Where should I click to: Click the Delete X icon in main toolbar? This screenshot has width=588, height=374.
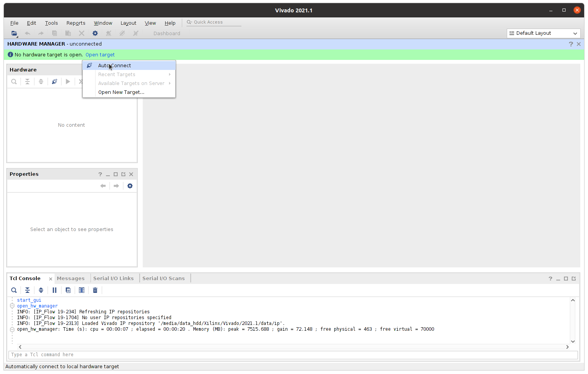[x=82, y=34]
